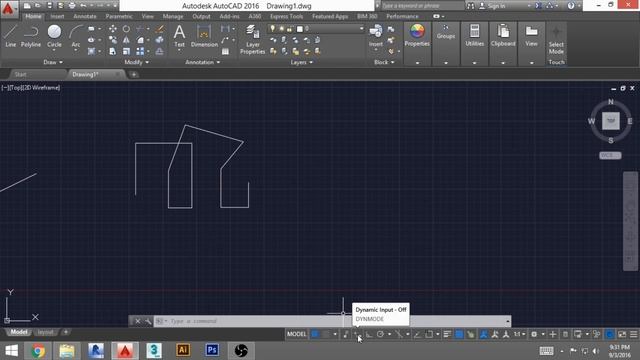Pick the Rotate tool in Modify panel
The height and width of the screenshot is (360, 640).
click(x=127, y=29)
